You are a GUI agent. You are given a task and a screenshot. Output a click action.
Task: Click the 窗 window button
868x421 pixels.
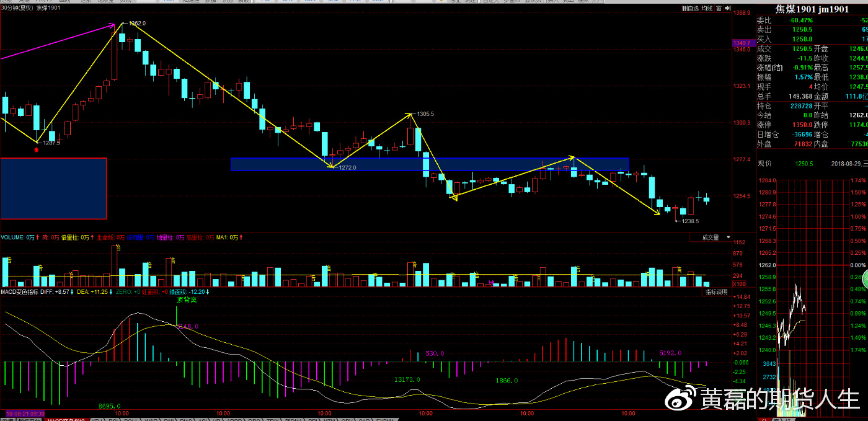tap(718, 8)
